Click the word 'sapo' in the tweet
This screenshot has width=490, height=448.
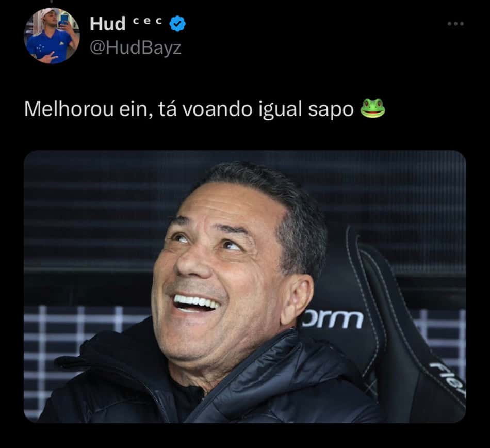[x=331, y=110]
